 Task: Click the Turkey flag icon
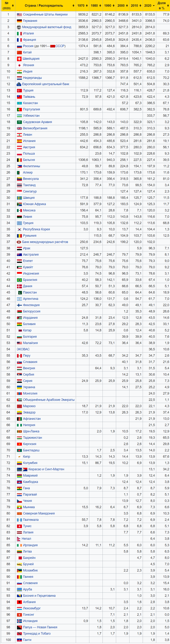(19, 91)
